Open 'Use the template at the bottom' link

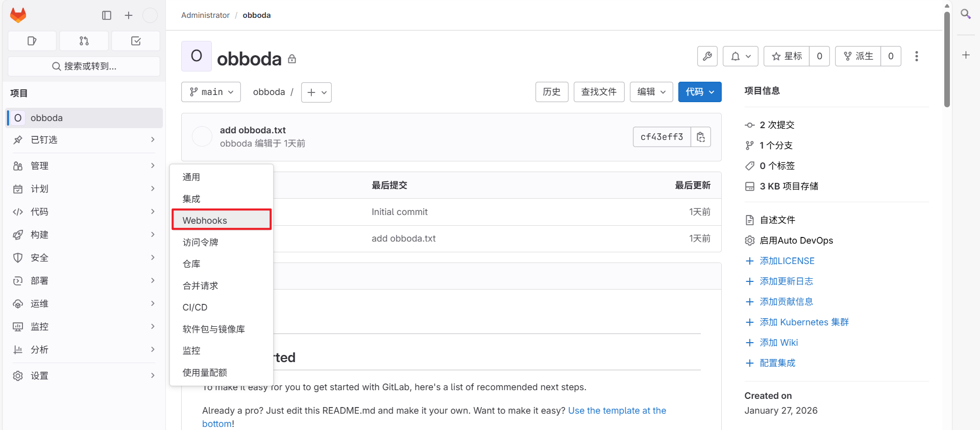pos(617,411)
